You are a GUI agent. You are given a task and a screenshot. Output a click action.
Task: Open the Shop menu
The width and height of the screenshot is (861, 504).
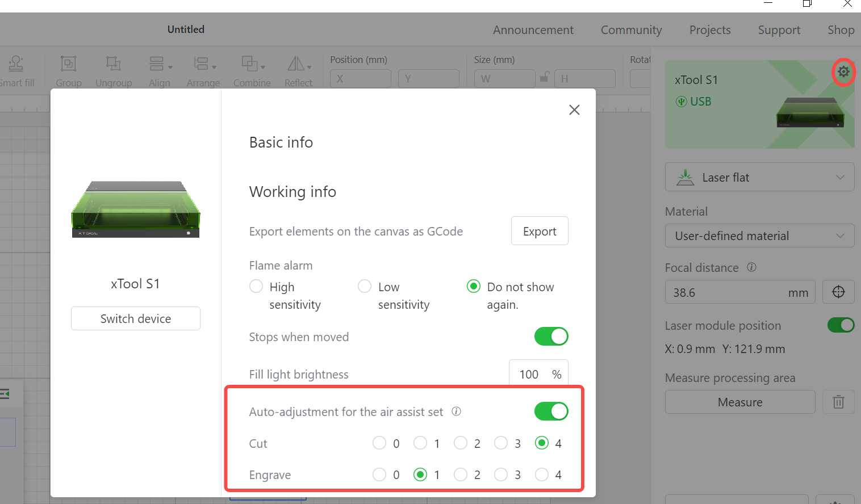pyautogui.click(x=841, y=30)
